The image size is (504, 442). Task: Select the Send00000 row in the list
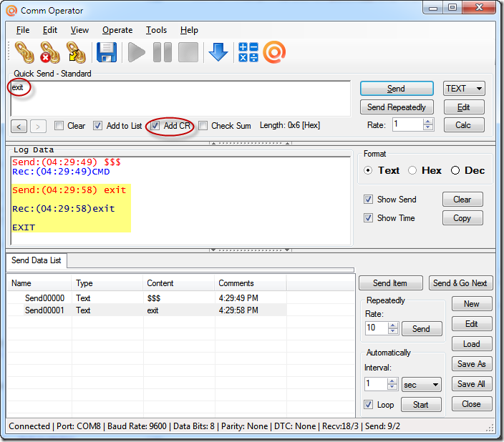coord(147,298)
